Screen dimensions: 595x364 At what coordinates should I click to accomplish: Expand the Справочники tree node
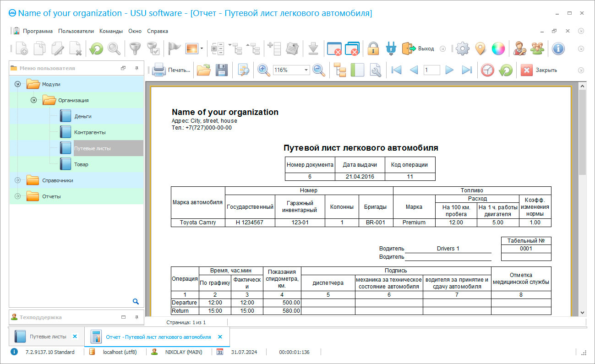[18, 180]
